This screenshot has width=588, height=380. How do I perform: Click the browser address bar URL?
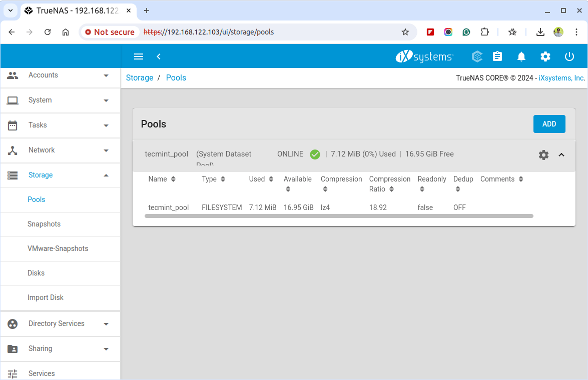[209, 32]
